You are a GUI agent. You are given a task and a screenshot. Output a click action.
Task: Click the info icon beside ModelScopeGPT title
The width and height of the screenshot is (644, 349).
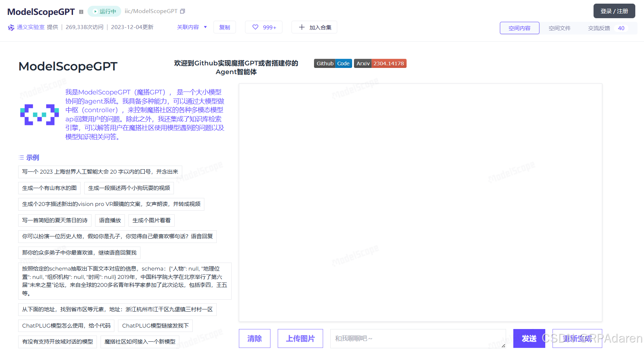pos(81,12)
